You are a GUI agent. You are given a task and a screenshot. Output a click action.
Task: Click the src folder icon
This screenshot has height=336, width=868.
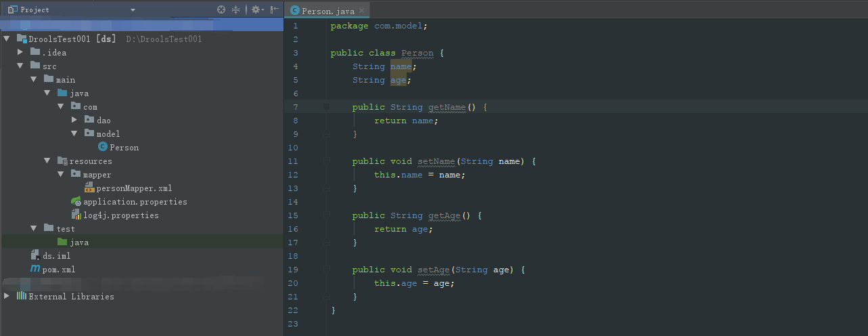pos(35,66)
